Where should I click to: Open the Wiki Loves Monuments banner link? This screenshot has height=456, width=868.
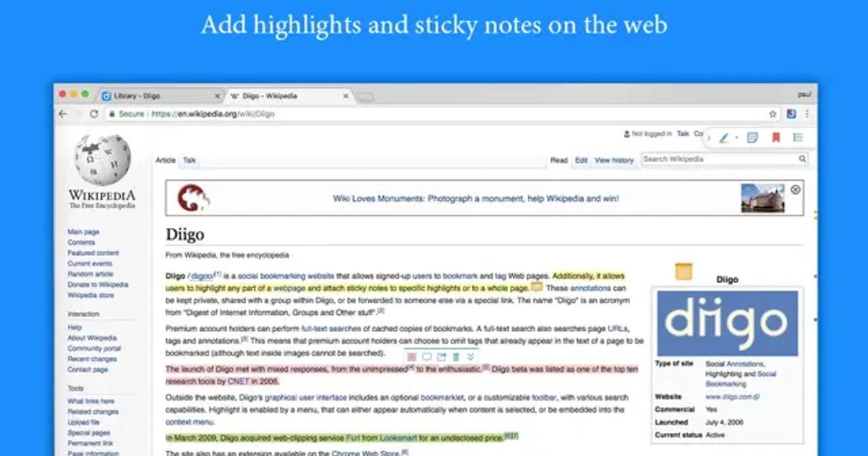point(476,198)
